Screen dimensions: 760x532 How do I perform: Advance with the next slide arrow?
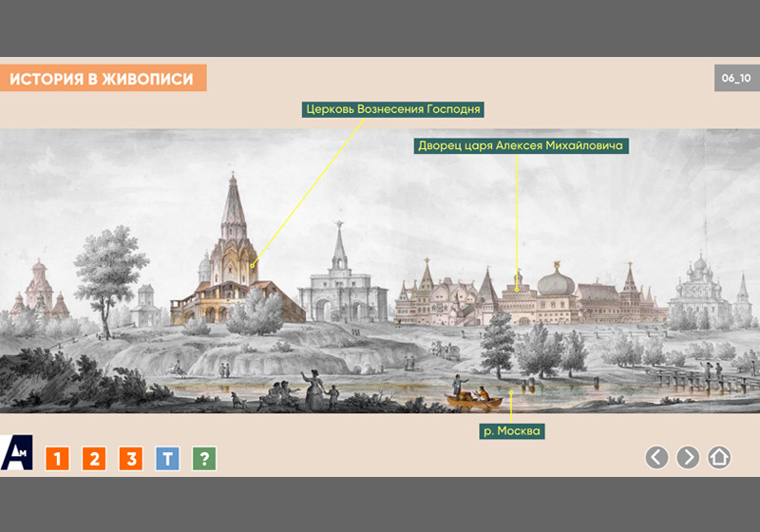click(x=688, y=457)
